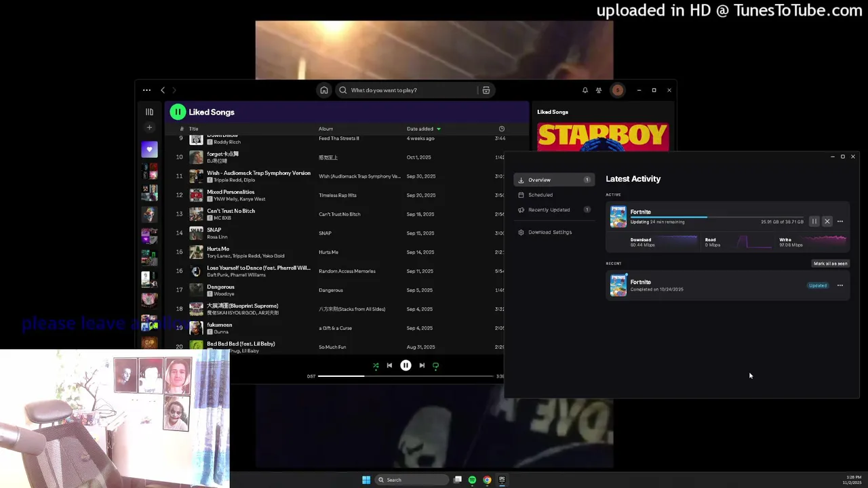Open Spotify Friend Activity icon
The width and height of the screenshot is (868, 488).
599,90
